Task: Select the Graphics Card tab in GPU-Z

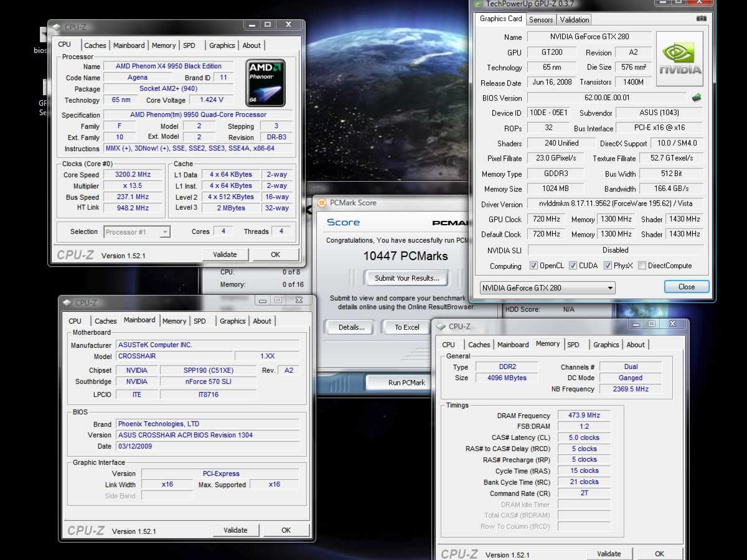Action: (500, 19)
